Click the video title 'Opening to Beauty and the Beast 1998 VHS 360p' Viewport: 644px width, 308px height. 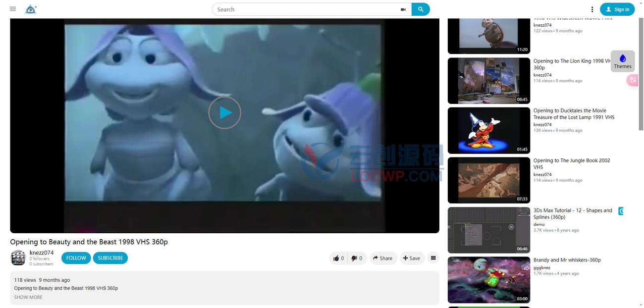[x=89, y=242]
